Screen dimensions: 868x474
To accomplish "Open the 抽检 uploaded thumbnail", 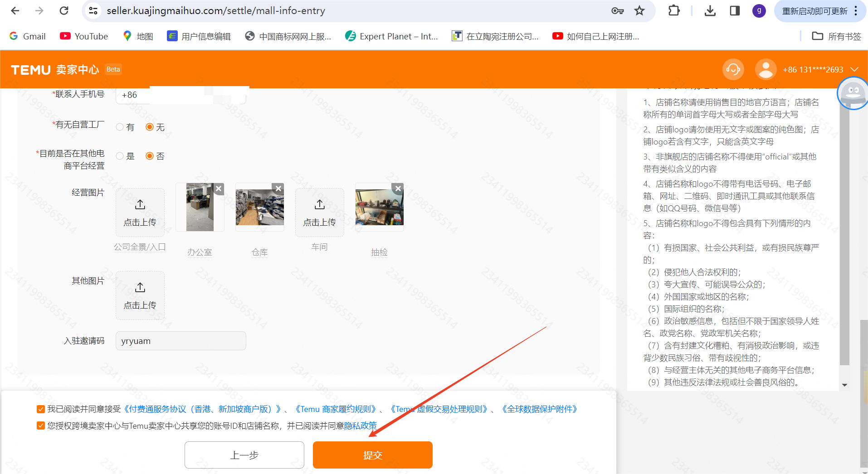I will coord(380,207).
